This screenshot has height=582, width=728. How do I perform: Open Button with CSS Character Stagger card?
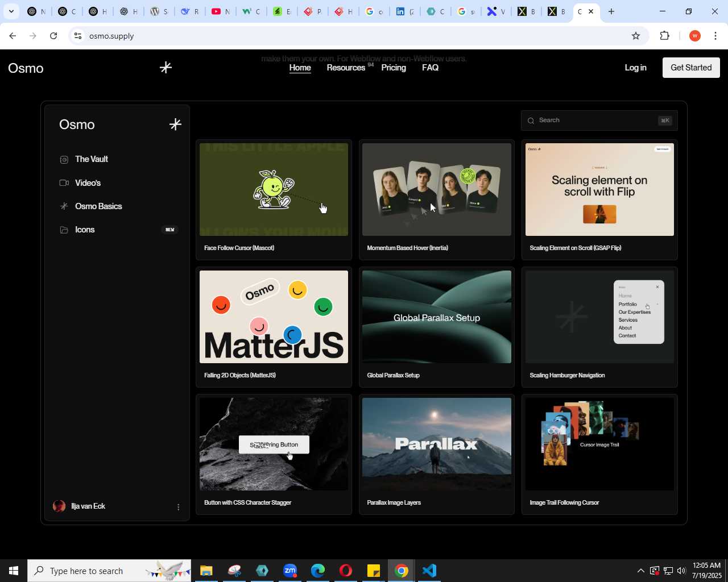tap(274, 454)
